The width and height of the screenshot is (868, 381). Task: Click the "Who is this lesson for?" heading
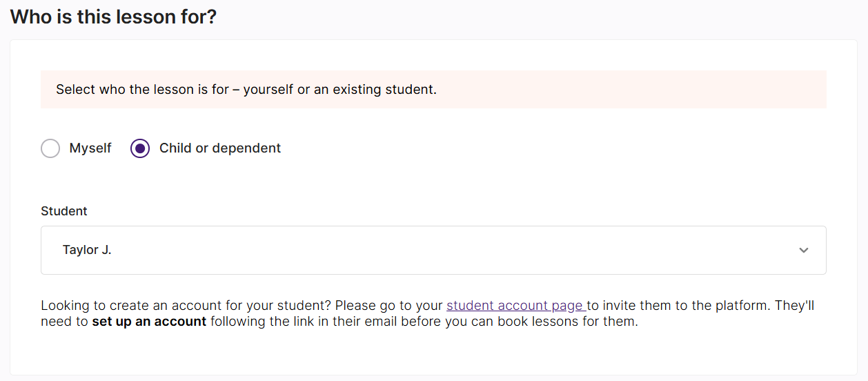(113, 17)
